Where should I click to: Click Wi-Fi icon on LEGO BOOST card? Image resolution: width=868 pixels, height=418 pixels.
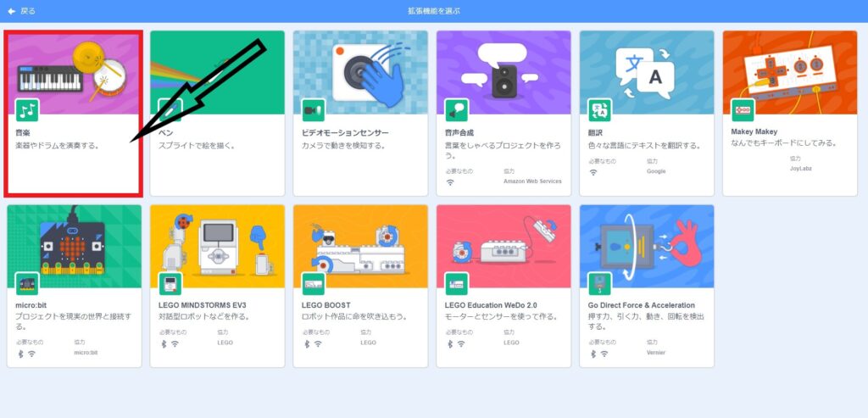(x=318, y=343)
